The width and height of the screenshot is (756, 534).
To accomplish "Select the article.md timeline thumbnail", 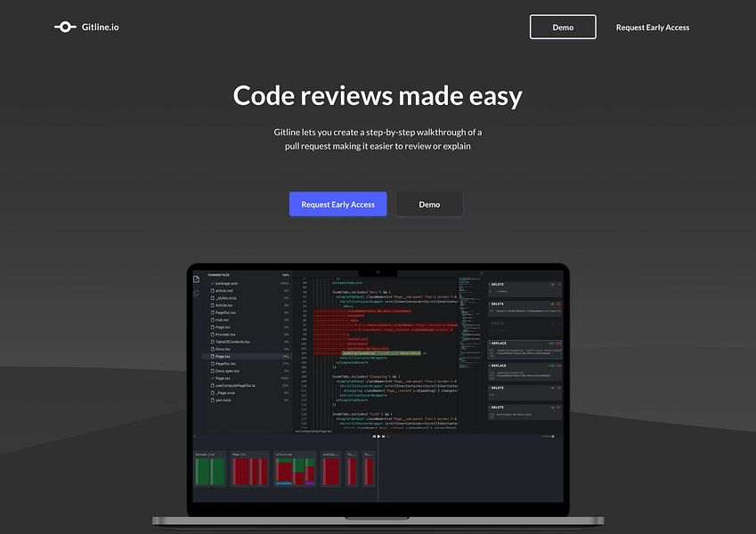I will (x=295, y=469).
